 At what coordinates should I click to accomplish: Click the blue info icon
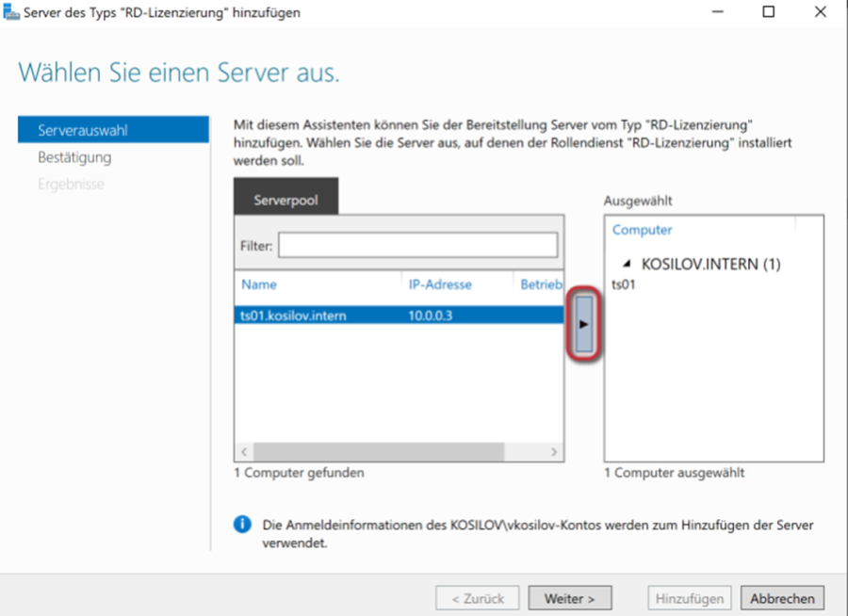click(242, 525)
